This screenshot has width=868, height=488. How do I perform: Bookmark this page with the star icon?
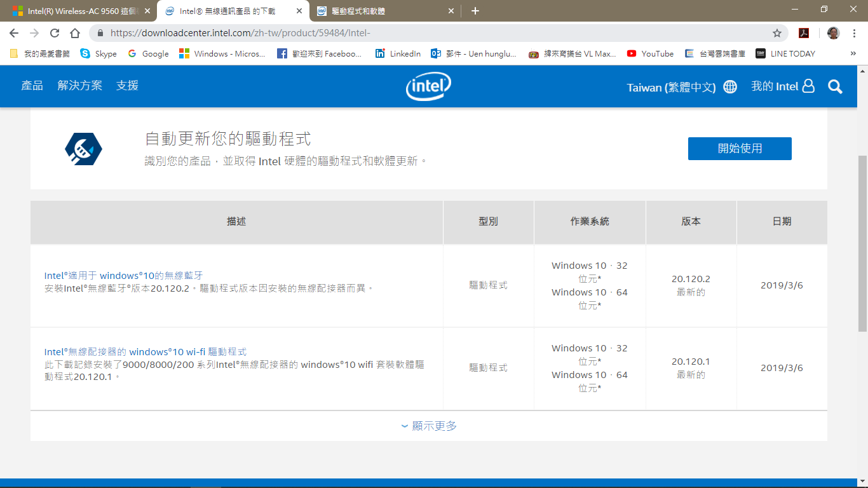[x=776, y=33]
